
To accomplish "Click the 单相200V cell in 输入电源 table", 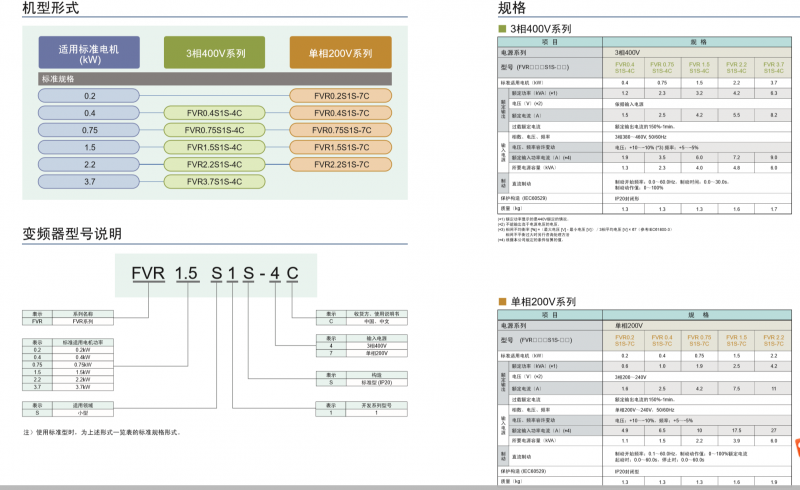I will pos(377,353).
